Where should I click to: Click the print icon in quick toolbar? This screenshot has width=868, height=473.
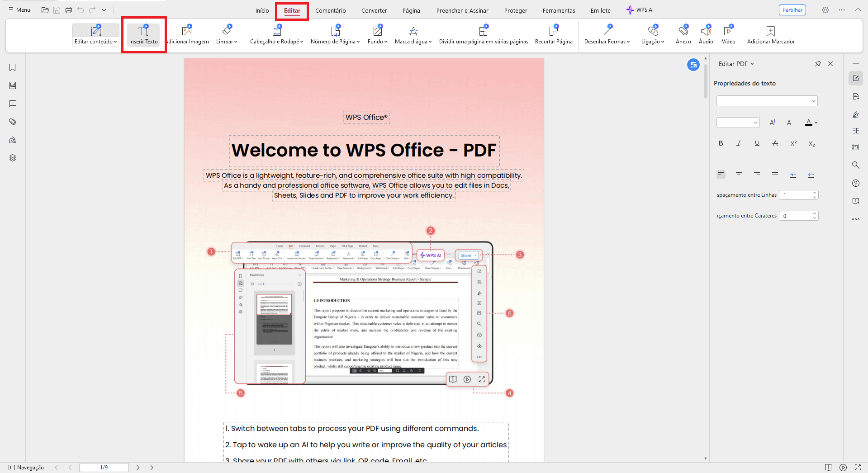tap(69, 10)
